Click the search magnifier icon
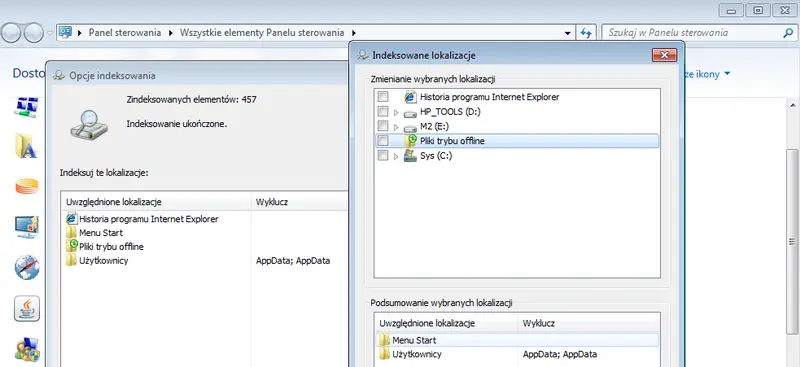 [788, 33]
